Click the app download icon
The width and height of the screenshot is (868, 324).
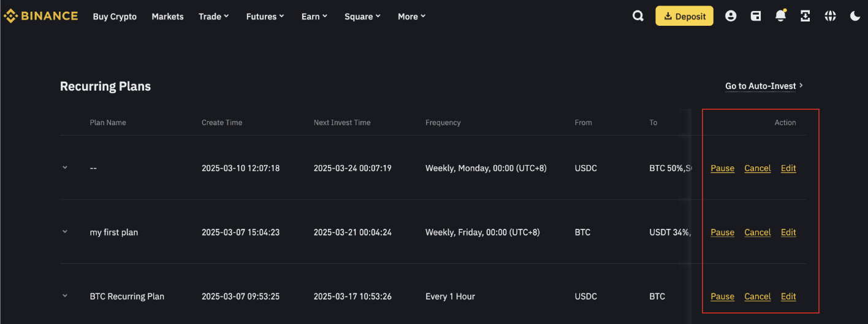coord(805,16)
